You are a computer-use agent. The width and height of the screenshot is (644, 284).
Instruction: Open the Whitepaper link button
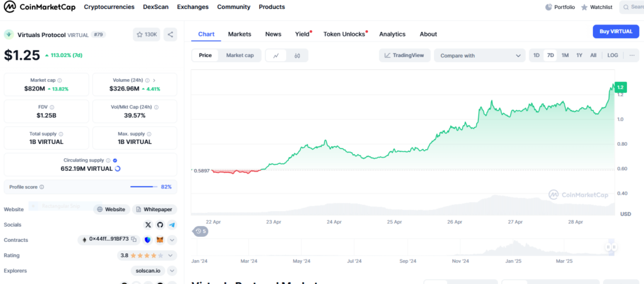tap(155, 209)
